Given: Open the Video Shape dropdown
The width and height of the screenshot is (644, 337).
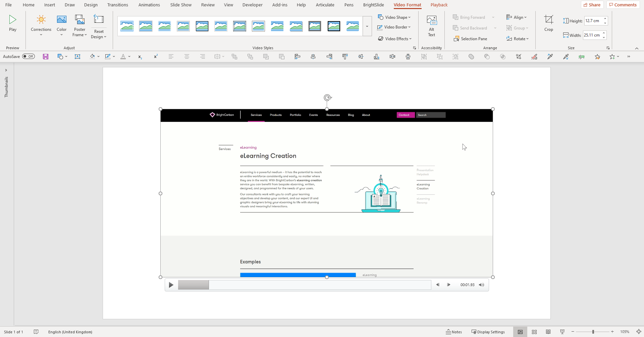Looking at the screenshot, I should (394, 17).
